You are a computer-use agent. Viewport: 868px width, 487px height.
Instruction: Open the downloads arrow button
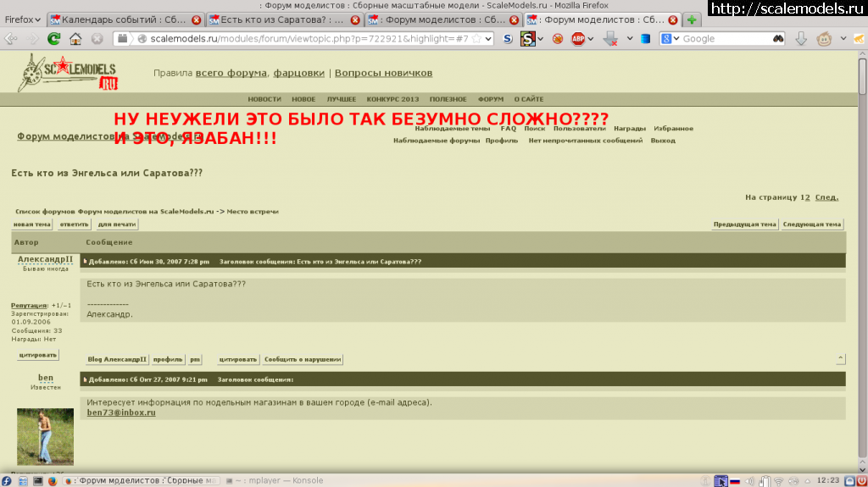pos(801,39)
